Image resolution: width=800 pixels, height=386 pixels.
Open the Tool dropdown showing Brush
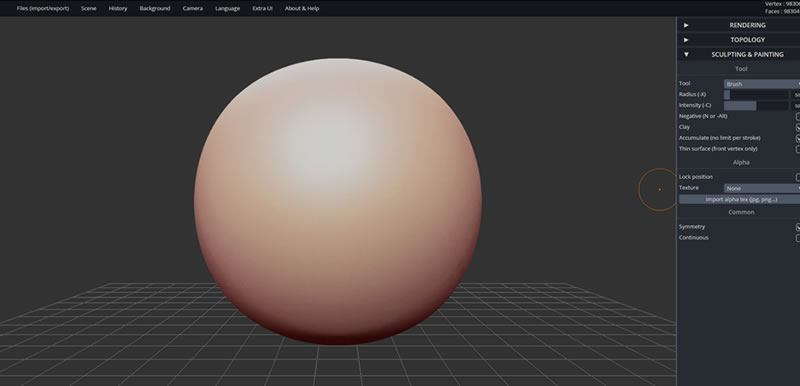(762, 84)
